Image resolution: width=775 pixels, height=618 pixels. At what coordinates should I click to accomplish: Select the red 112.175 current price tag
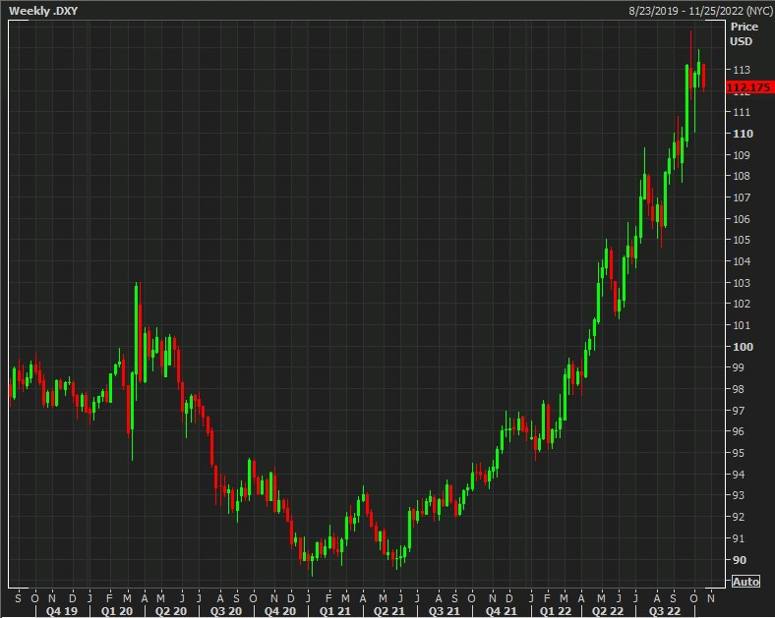[750, 88]
